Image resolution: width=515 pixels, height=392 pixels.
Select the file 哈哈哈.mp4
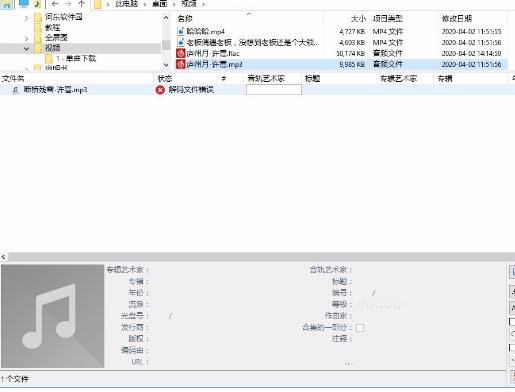point(205,31)
